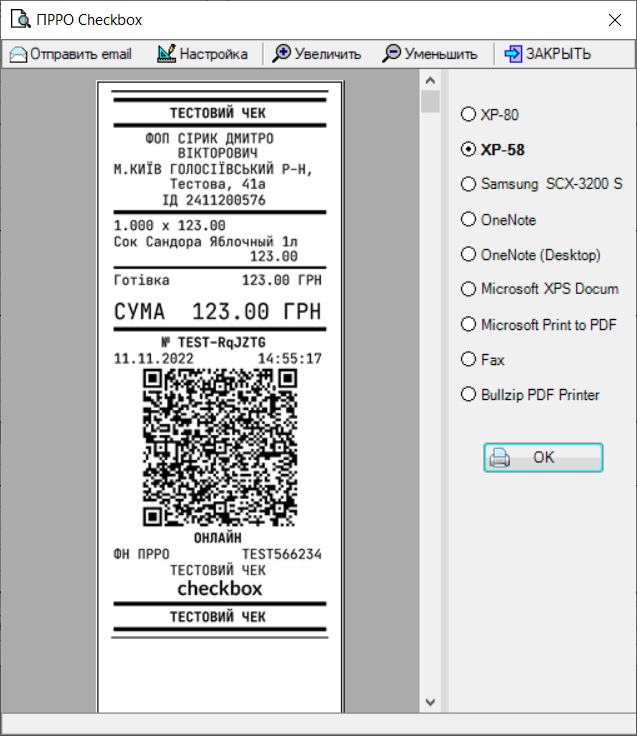Click Уменьшить text to zoom out
Viewport: 637px width, 736px height.
pyautogui.click(x=441, y=54)
